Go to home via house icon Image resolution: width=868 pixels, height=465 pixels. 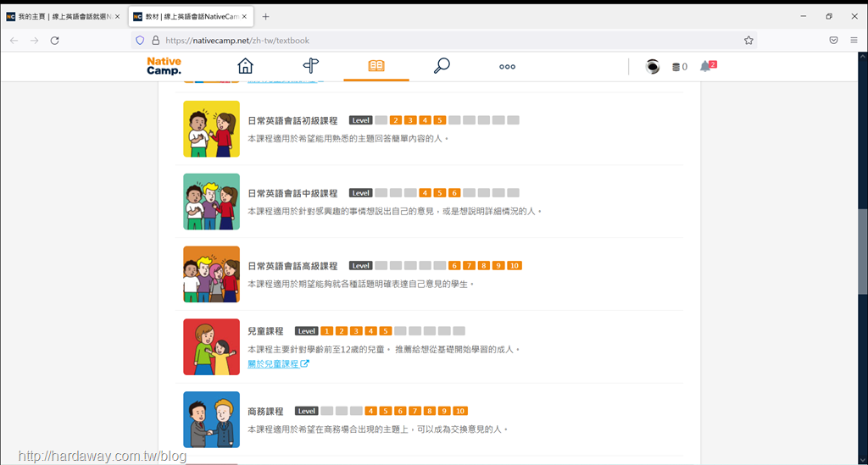click(x=245, y=66)
